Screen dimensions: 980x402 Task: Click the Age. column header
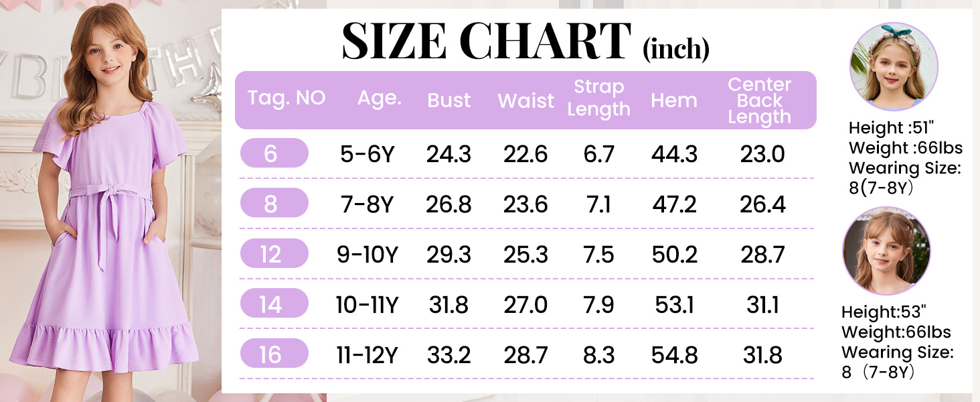click(380, 98)
